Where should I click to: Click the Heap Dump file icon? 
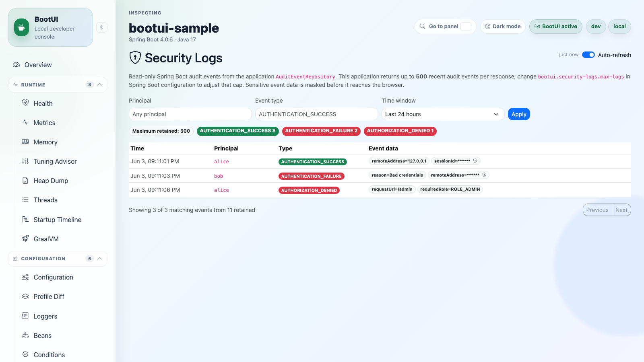pos(25,180)
